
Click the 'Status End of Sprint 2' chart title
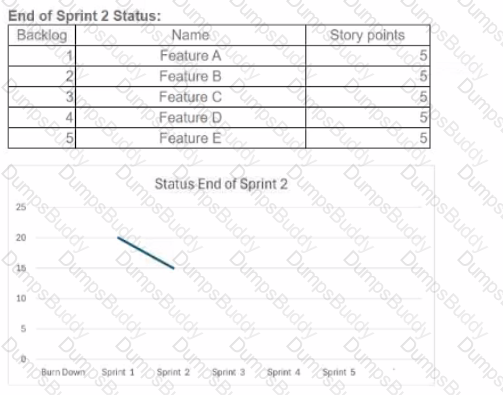221,184
